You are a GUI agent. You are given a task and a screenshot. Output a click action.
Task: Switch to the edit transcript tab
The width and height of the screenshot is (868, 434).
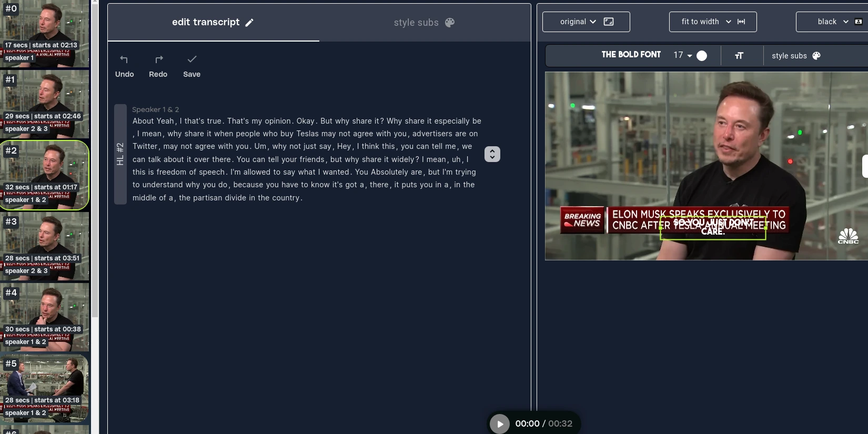click(x=213, y=22)
